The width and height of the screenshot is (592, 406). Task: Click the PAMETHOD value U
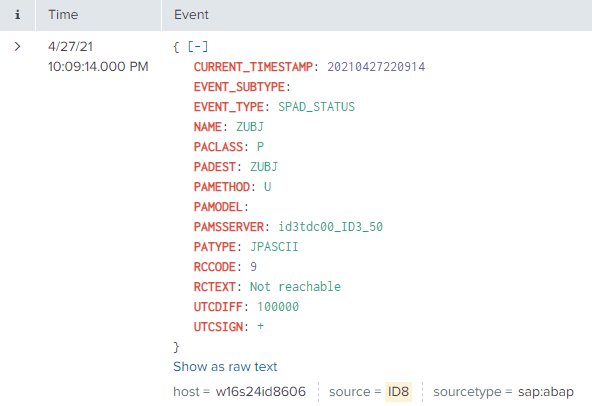coord(267,187)
